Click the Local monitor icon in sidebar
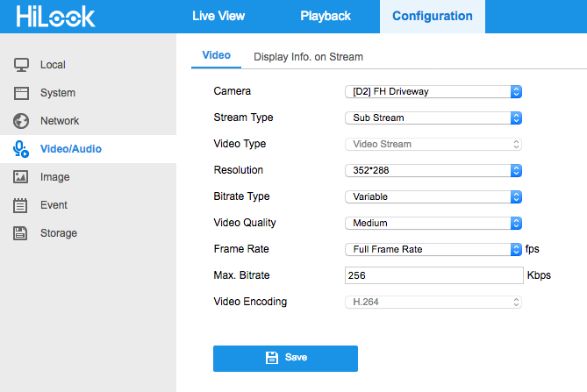The width and height of the screenshot is (587, 392). [22, 65]
